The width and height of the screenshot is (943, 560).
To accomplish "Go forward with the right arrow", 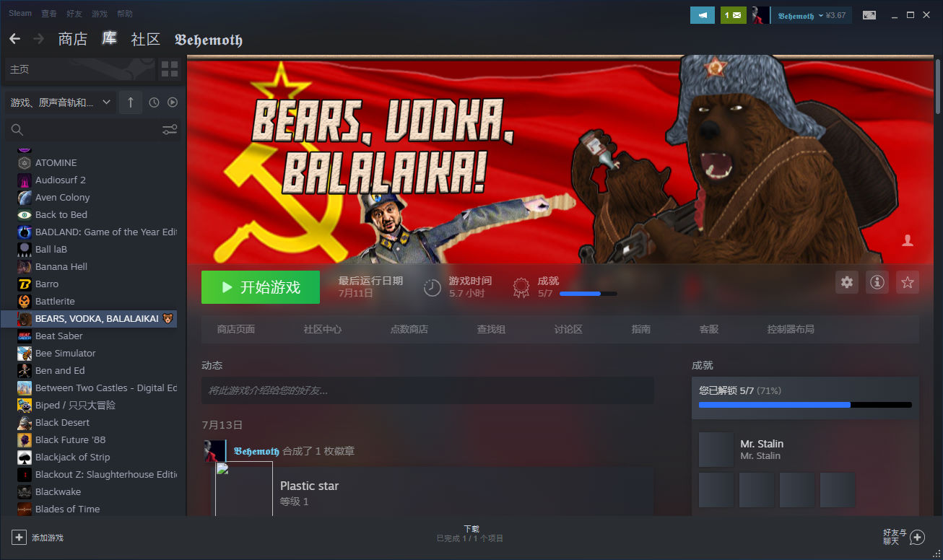I will (39, 38).
